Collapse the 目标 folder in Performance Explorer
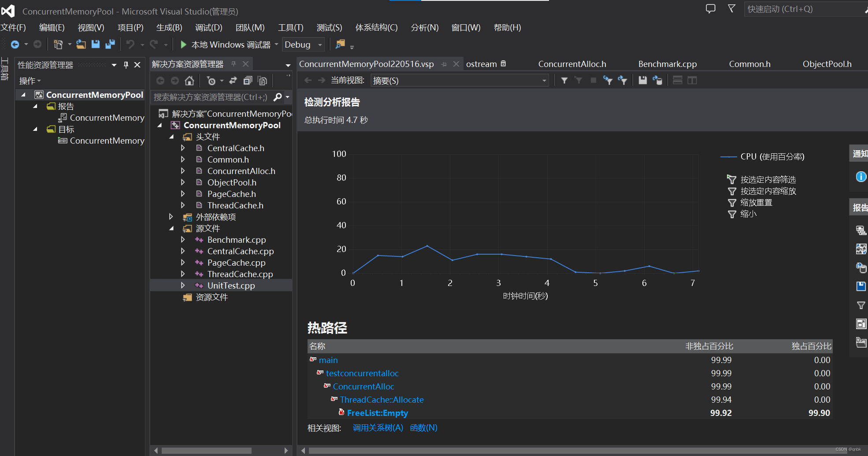Viewport: 868px width, 456px height. click(35, 129)
